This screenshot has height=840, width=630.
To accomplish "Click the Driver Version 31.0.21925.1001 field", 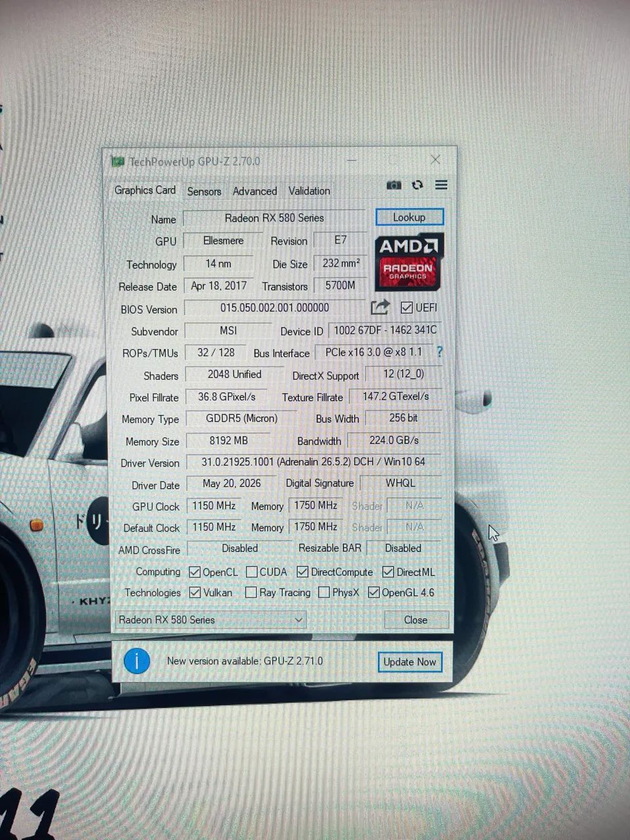I will coord(313,462).
